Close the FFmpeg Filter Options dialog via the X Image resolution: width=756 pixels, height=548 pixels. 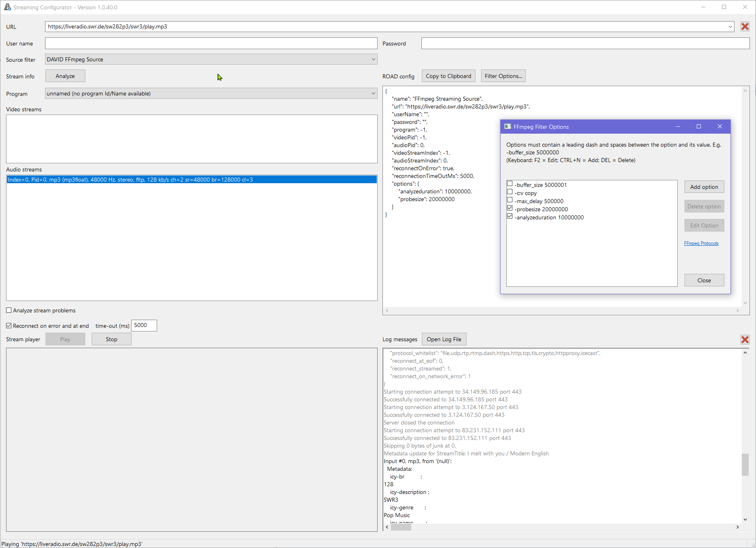(x=719, y=127)
